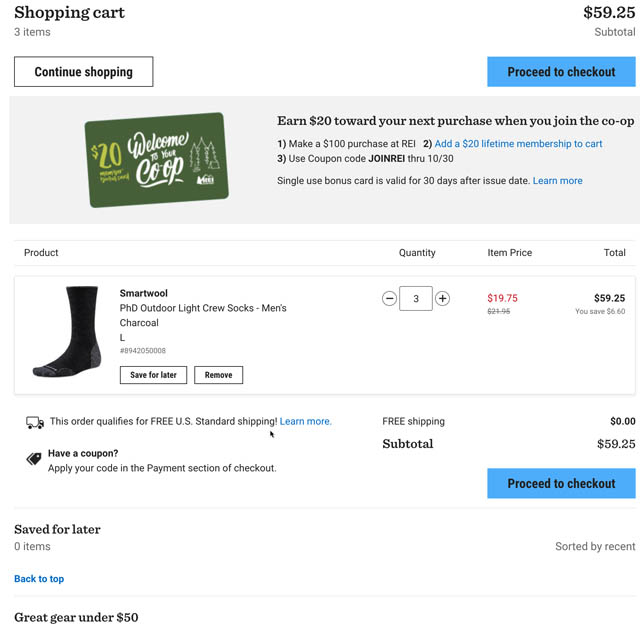
Task: Open bonus card Learn more link
Action: pos(557,181)
